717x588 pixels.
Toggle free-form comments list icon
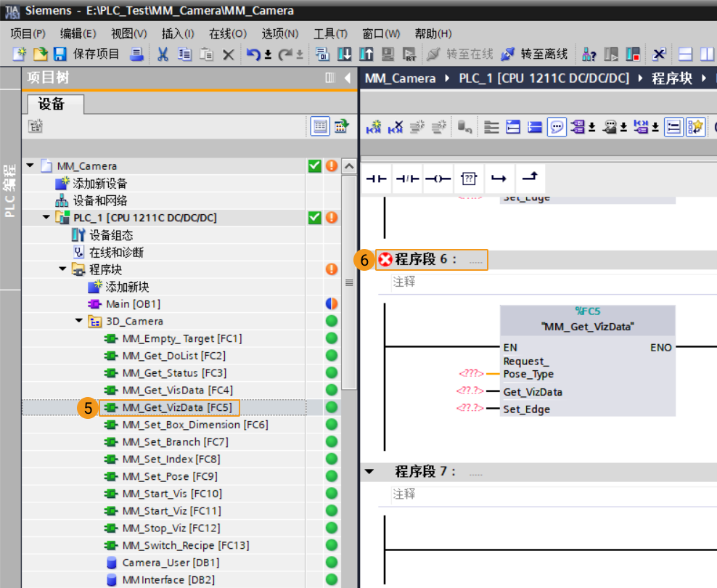point(674,127)
